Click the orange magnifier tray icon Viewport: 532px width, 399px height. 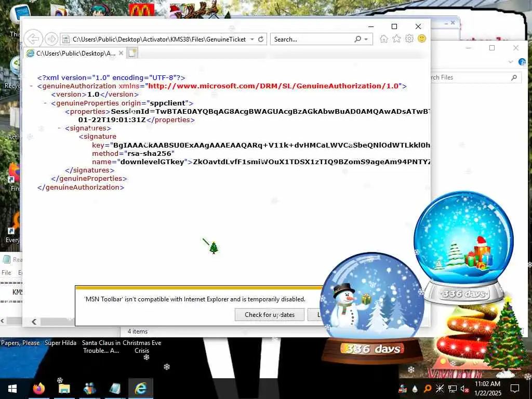click(x=427, y=389)
